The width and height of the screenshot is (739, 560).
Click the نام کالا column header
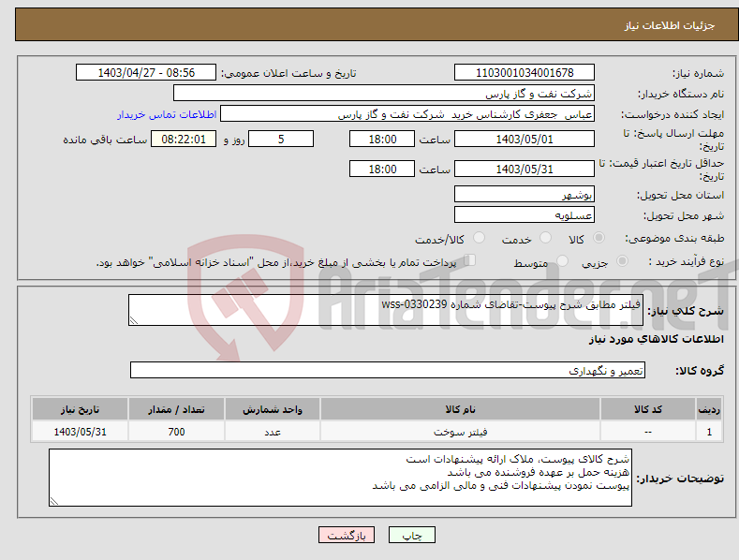tap(460, 409)
